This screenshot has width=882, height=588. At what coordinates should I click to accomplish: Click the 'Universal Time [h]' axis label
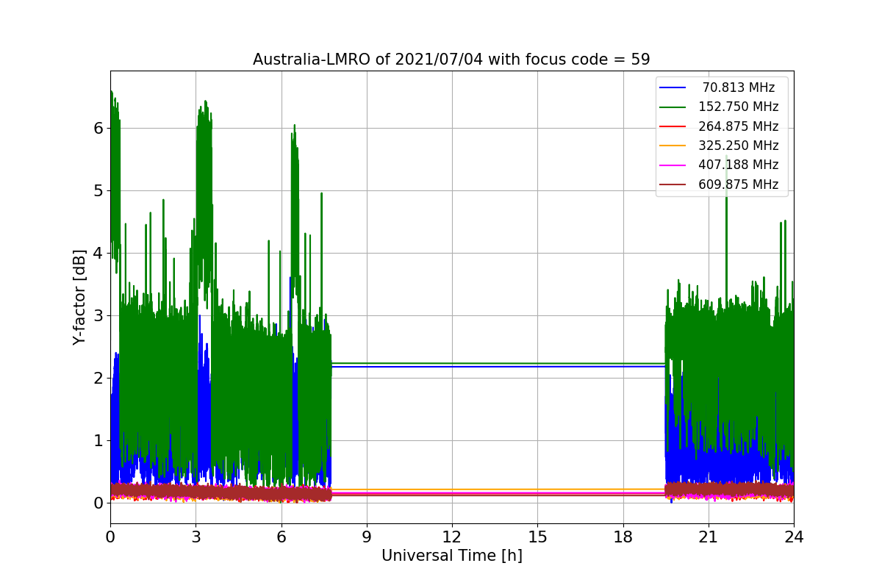click(x=451, y=556)
